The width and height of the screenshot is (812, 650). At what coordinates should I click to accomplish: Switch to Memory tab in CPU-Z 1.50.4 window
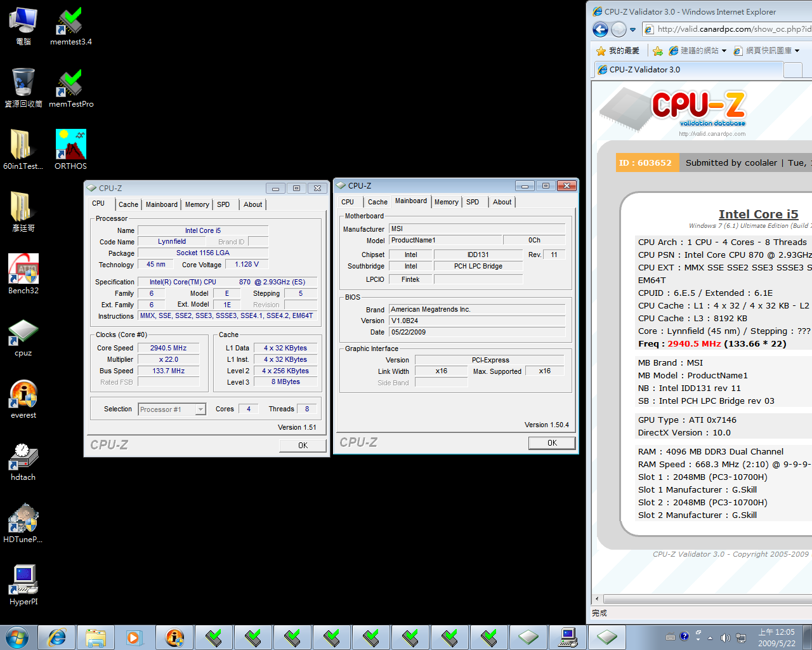(x=447, y=202)
